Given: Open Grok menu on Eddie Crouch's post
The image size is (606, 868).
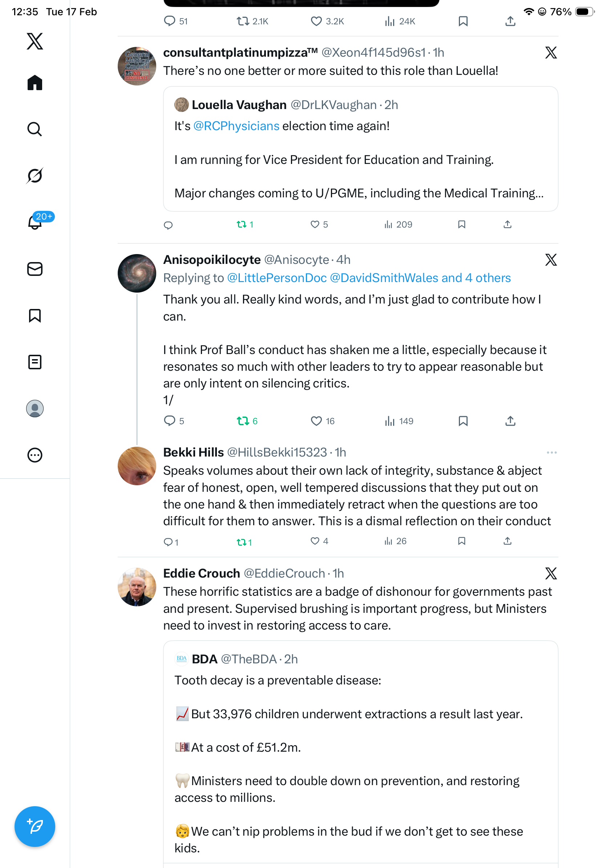Looking at the screenshot, I should point(551,574).
